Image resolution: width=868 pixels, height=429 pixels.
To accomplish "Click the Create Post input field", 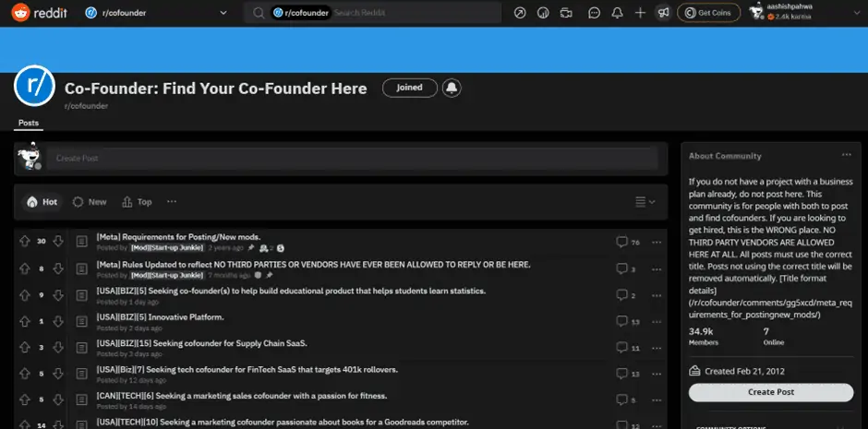I will tap(352, 159).
